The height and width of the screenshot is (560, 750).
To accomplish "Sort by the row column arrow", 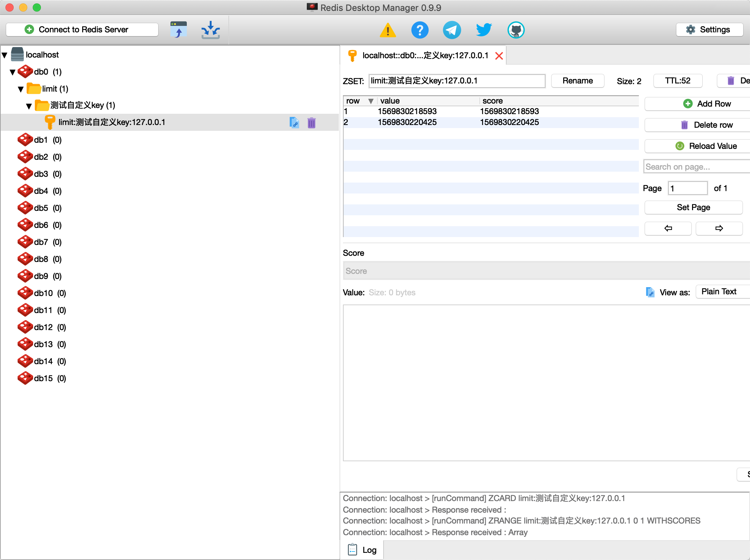I will [371, 101].
